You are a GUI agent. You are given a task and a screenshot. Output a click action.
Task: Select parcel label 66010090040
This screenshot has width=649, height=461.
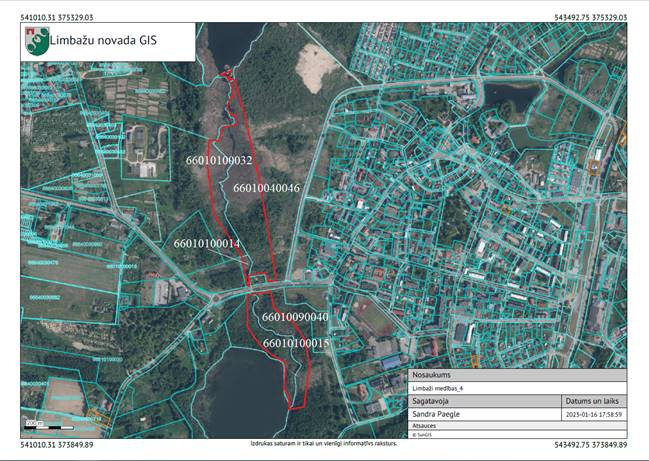tap(295, 317)
